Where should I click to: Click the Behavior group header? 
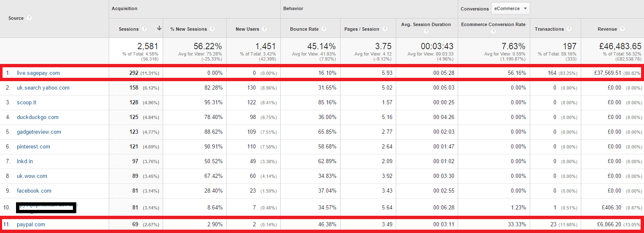293,8
